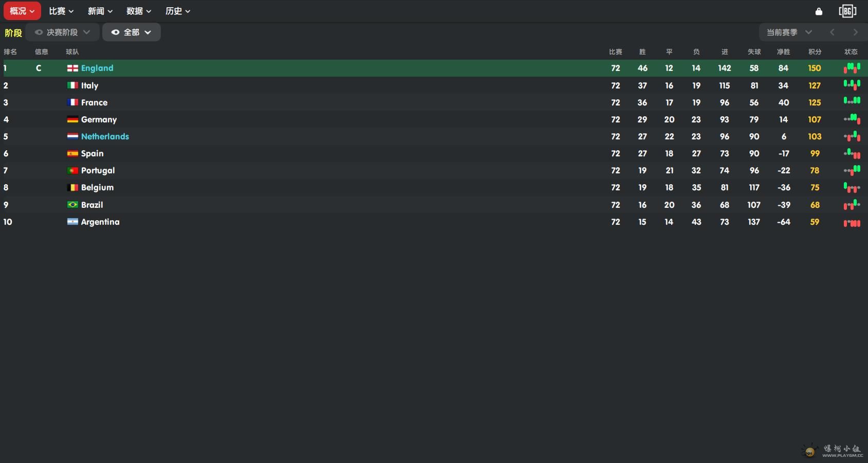Go to previous season arrow
This screenshot has height=463, width=868.
pyautogui.click(x=832, y=32)
